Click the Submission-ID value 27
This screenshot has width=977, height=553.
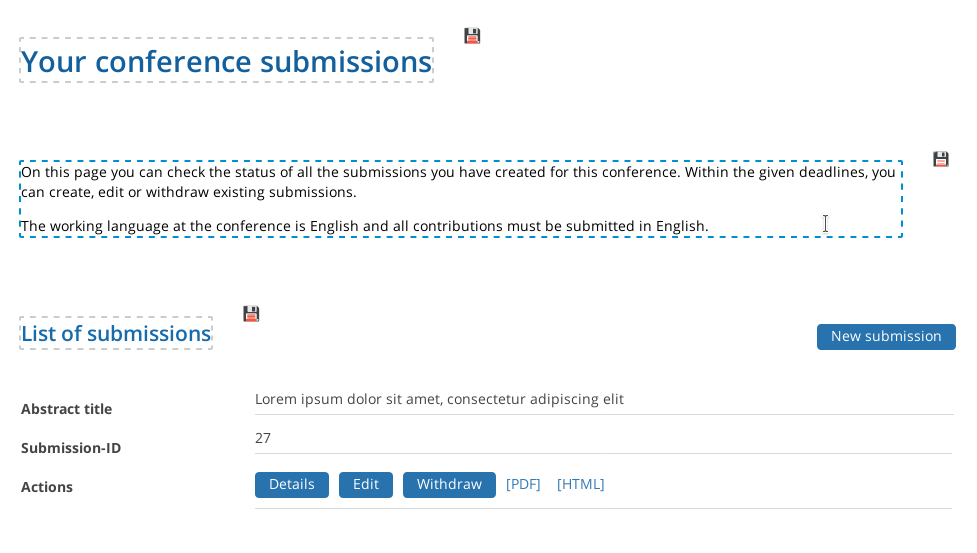[263, 438]
